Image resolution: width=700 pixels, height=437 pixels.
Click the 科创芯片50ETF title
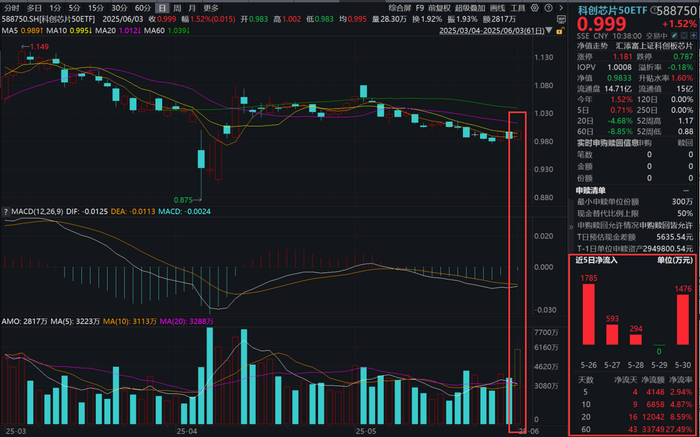pyautogui.click(x=612, y=10)
